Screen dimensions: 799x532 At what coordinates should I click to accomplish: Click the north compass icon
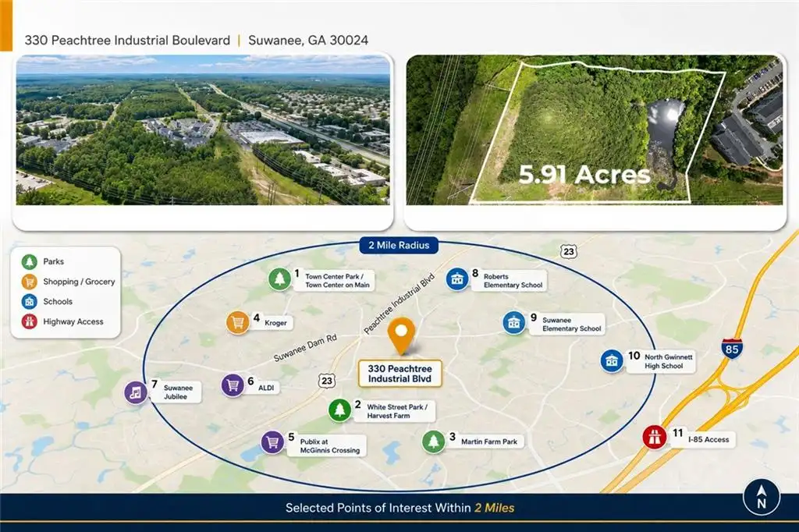(x=762, y=498)
